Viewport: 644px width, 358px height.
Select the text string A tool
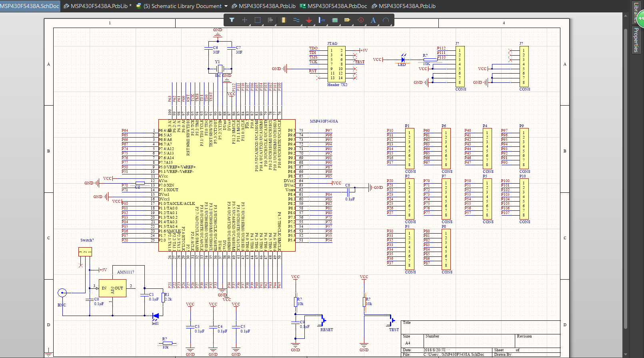click(x=373, y=20)
